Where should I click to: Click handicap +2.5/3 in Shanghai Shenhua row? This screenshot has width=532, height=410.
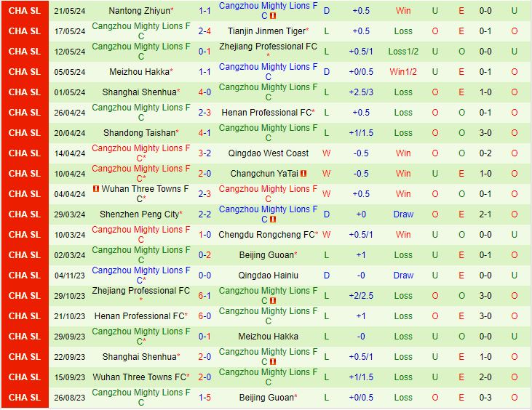(x=361, y=92)
